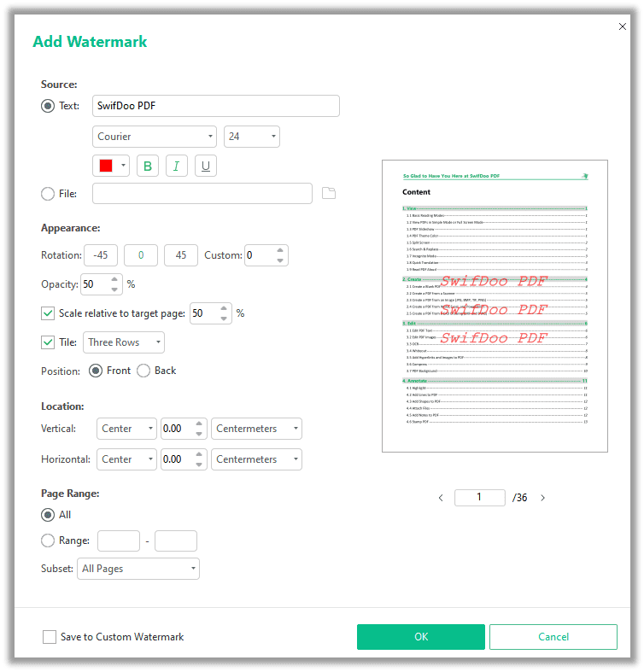Click Range start page field
This screenshot has width=644, height=672.
tap(119, 541)
